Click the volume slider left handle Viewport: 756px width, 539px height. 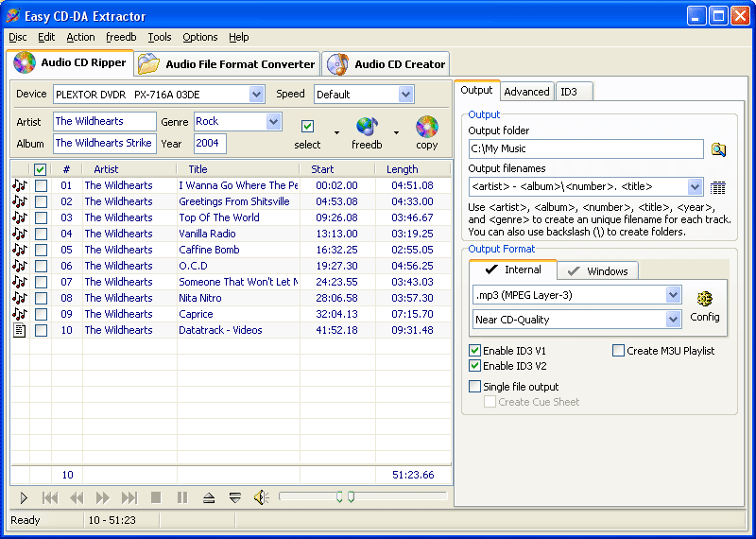click(339, 497)
